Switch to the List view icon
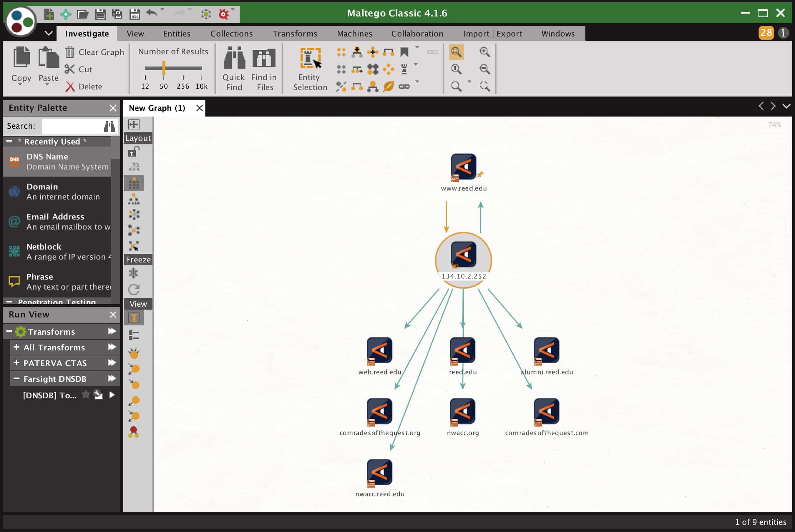 coord(134,335)
